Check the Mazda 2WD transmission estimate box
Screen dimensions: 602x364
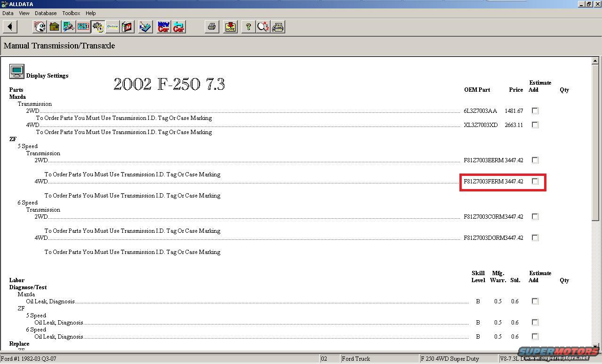535,111
